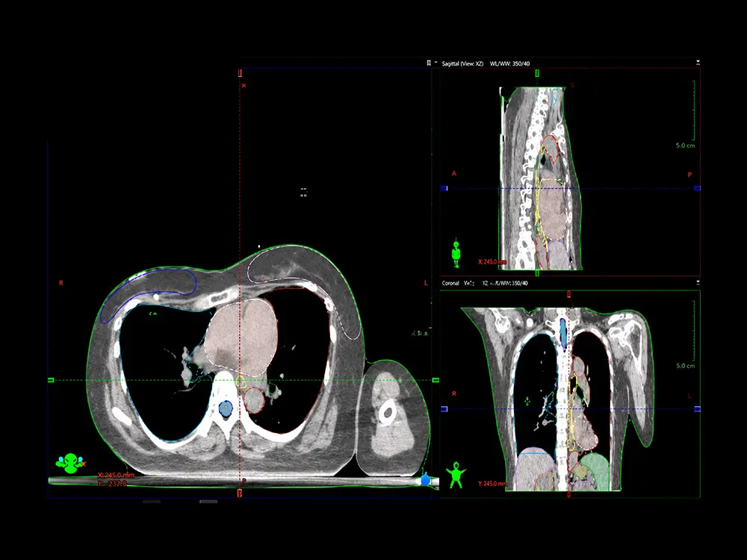Image resolution: width=747 pixels, height=560 pixels.
Task: Select the blue handle left of the coronal view
Action: (444, 408)
